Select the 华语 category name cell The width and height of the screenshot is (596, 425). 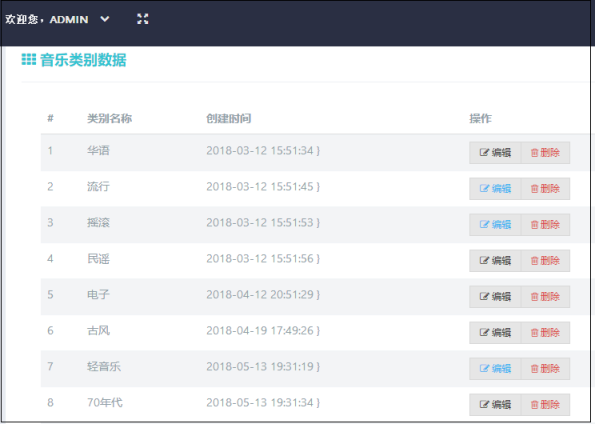(x=98, y=151)
